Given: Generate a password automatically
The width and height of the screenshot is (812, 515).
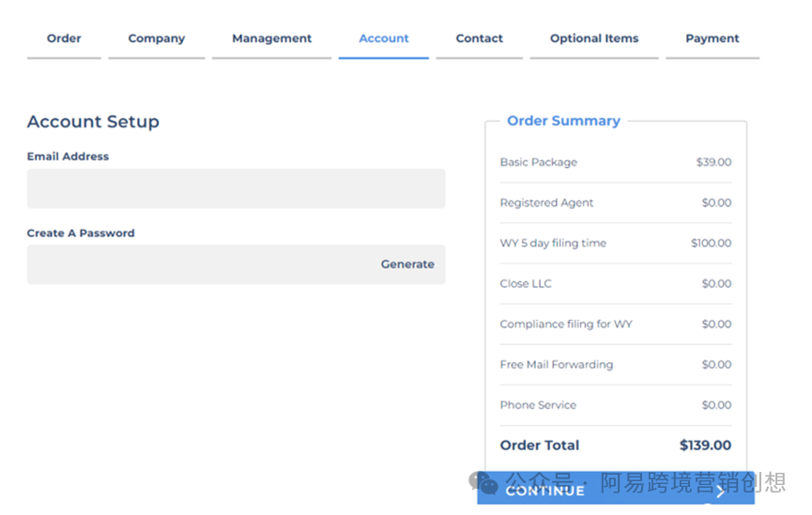Looking at the screenshot, I should click(407, 265).
